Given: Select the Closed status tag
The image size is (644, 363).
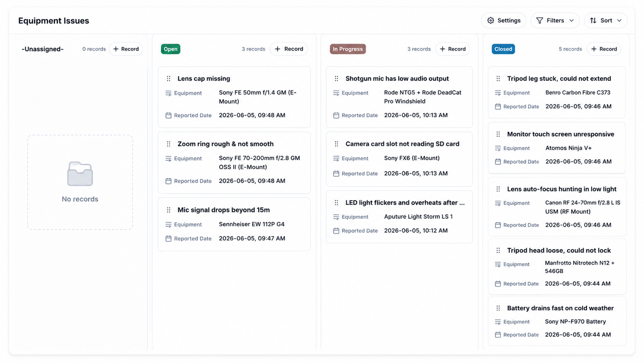Looking at the screenshot, I should point(503,49).
